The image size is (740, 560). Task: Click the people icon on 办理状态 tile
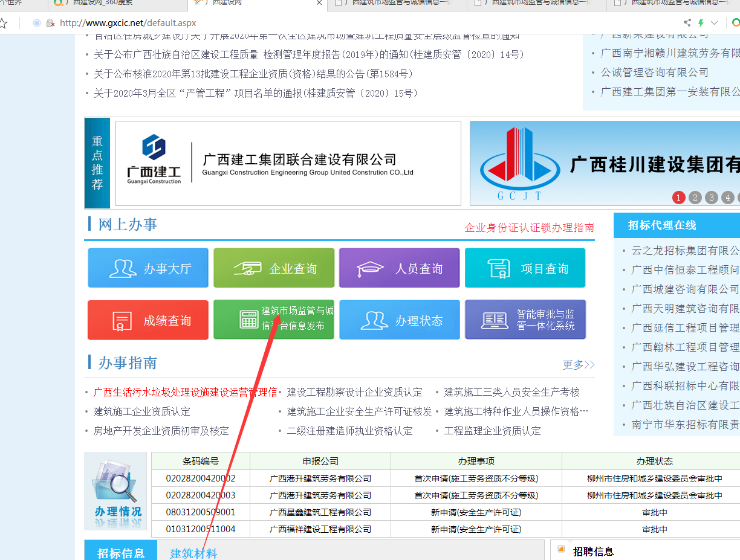coord(374,320)
